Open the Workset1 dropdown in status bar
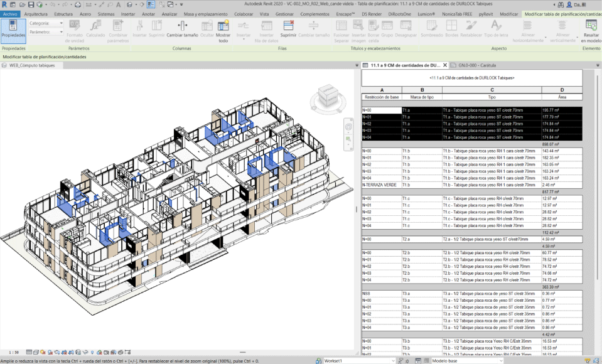 358,361
